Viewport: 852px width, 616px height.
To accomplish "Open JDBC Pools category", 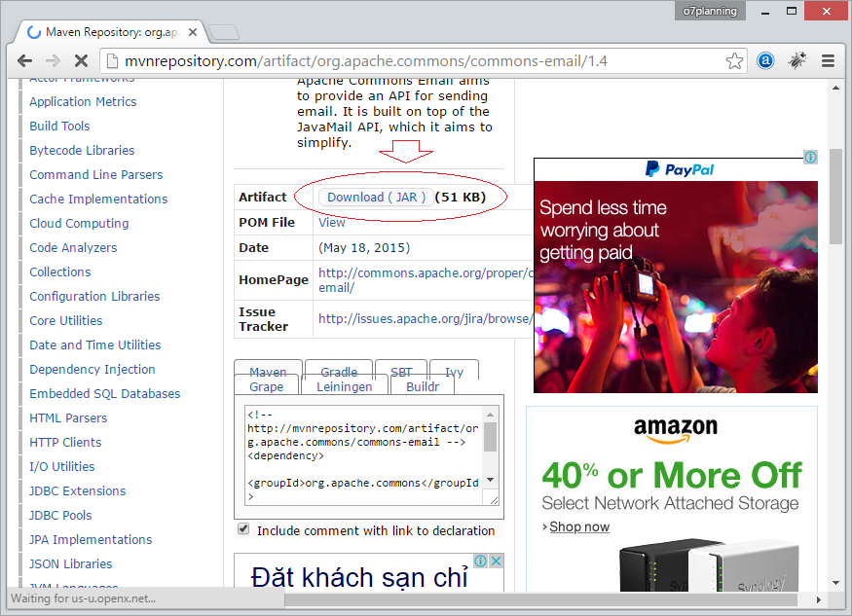I will pyautogui.click(x=60, y=516).
